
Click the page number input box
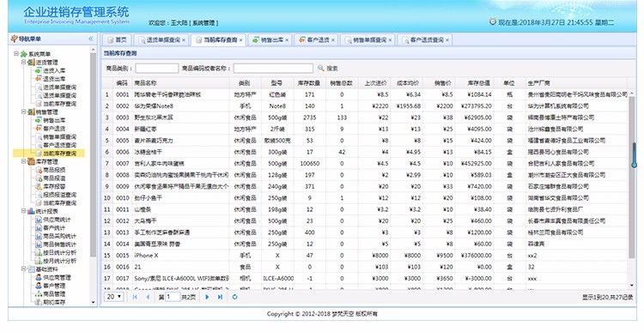(x=173, y=297)
